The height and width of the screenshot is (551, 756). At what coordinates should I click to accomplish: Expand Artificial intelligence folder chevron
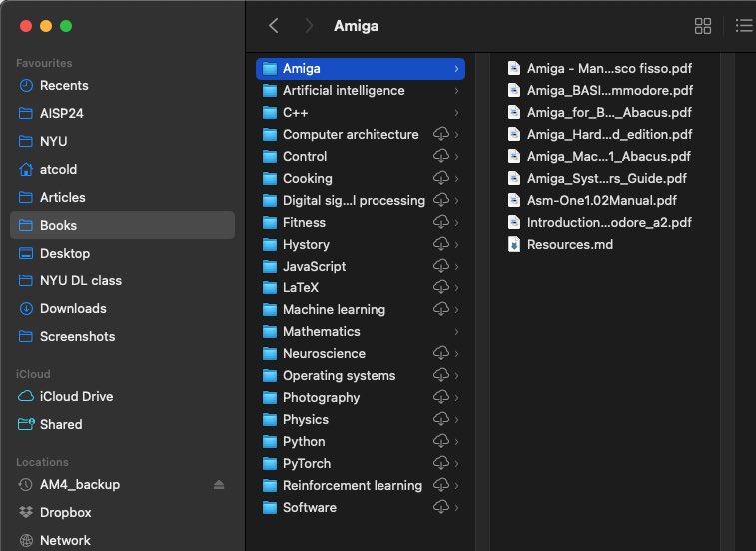point(456,91)
